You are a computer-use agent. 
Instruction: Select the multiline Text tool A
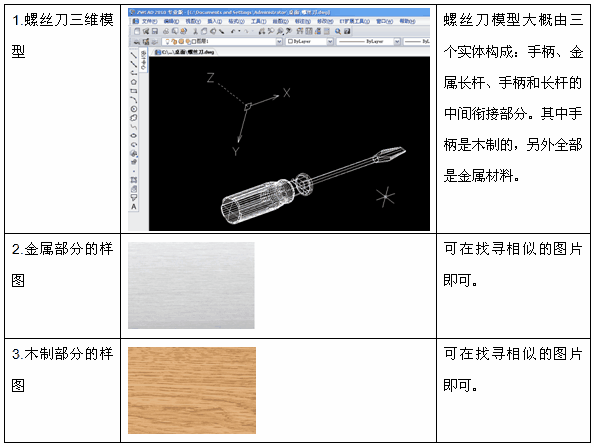(x=134, y=206)
